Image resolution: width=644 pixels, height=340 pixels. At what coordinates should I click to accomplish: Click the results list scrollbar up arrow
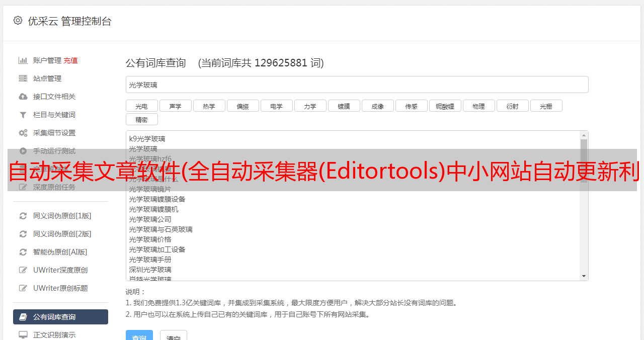pos(584,135)
